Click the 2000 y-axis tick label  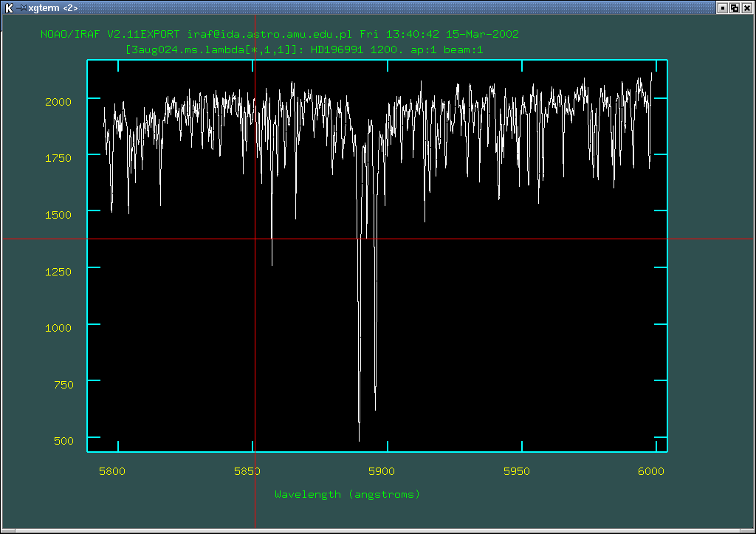(x=58, y=101)
